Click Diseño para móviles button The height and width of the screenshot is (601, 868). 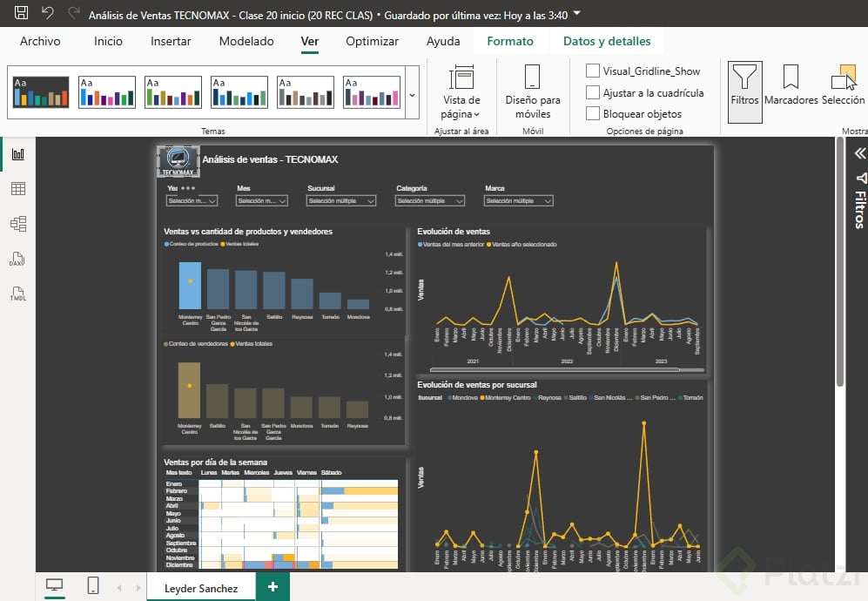point(533,92)
